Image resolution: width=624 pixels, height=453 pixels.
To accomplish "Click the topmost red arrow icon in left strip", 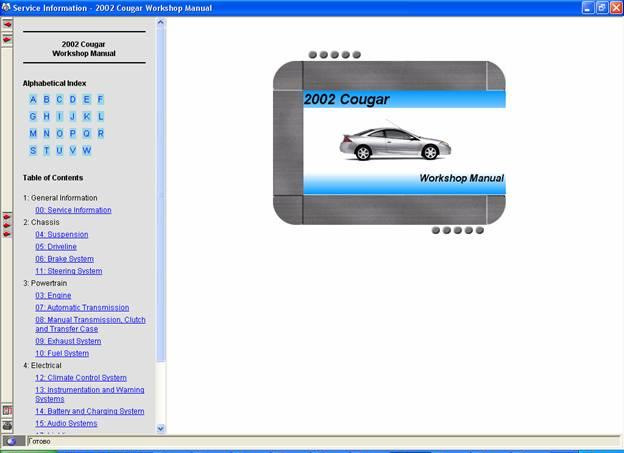I will pos(7,25).
